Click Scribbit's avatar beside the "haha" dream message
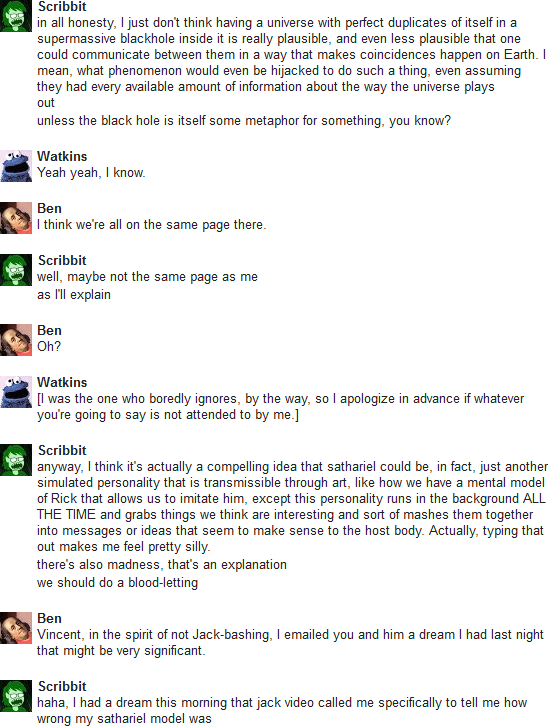 [x=16, y=696]
